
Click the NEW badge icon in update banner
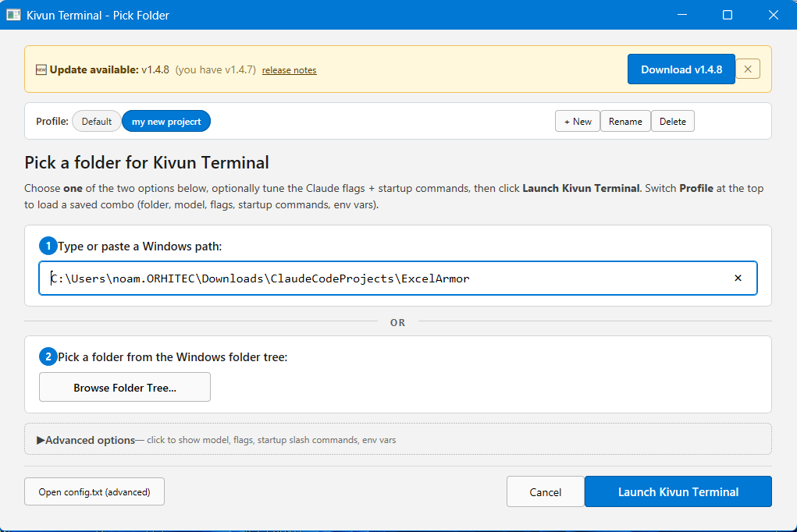tap(41, 69)
